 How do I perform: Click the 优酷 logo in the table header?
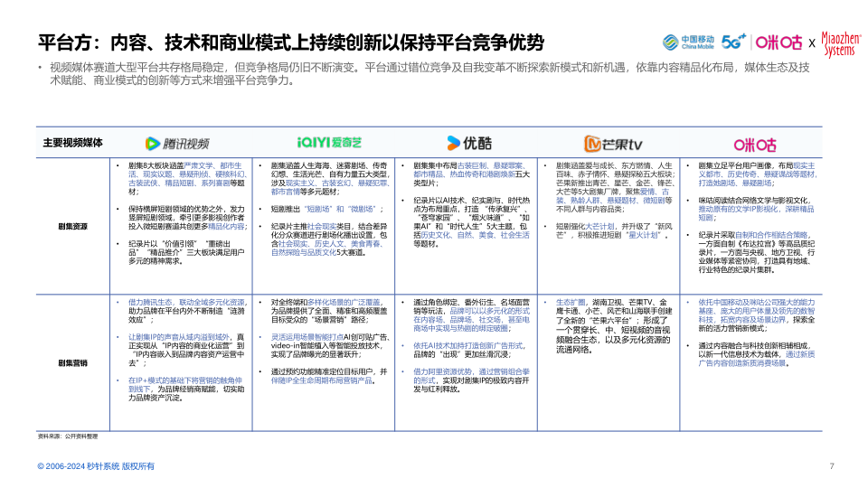469,144
